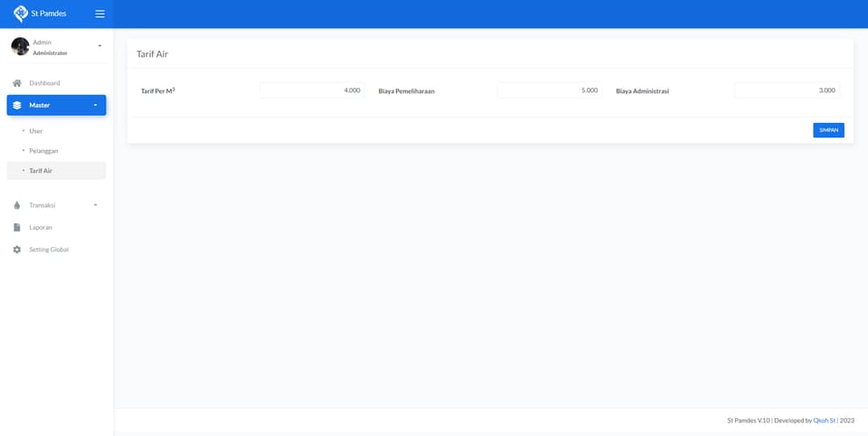Focus the Biaya Pemeliharaan input field
This screenshot has width=868, height=436.
pos(550,90)
